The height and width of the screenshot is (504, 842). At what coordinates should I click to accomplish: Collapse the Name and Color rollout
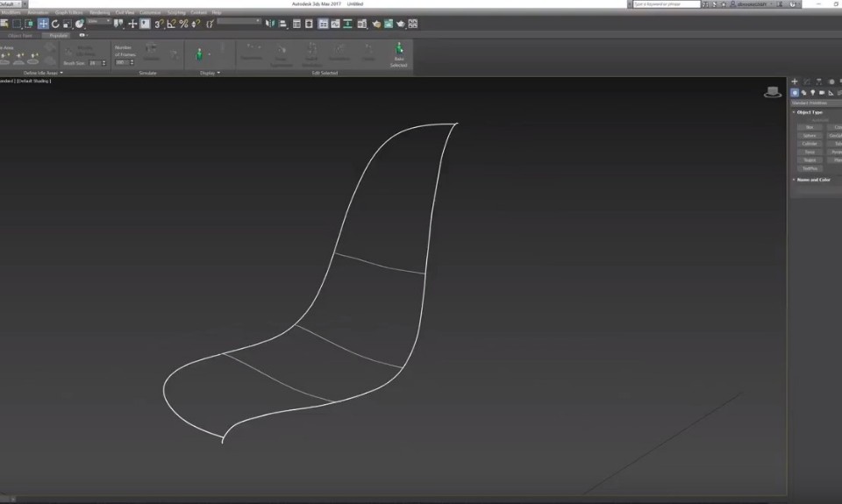coord(814,180)
